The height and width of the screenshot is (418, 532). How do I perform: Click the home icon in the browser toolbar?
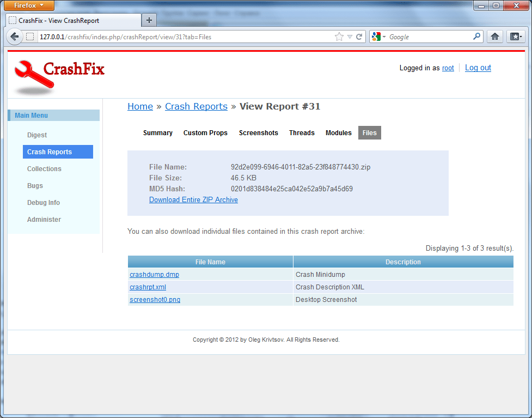click(x=494, y=36)
